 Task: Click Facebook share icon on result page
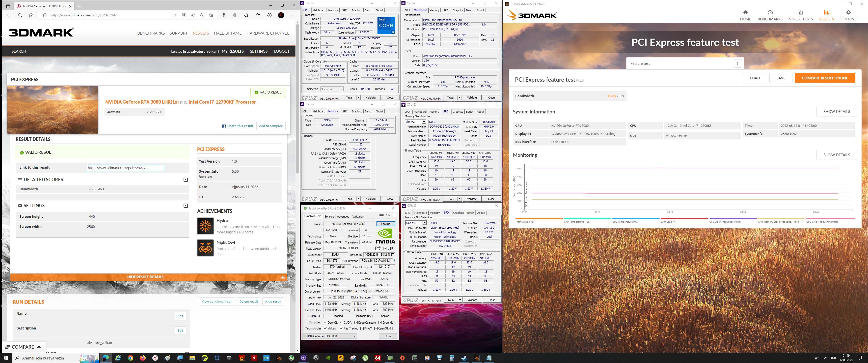(x=224, y=126)
